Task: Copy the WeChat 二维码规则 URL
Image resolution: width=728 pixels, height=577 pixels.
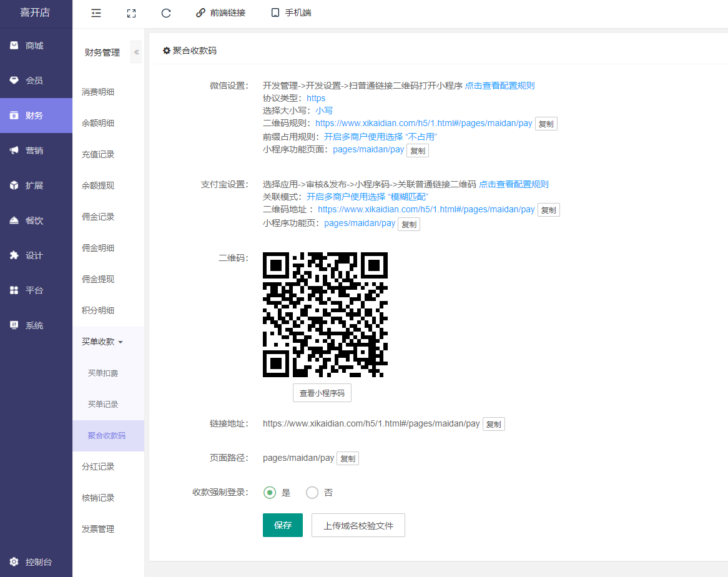Action: coord(546,124)
